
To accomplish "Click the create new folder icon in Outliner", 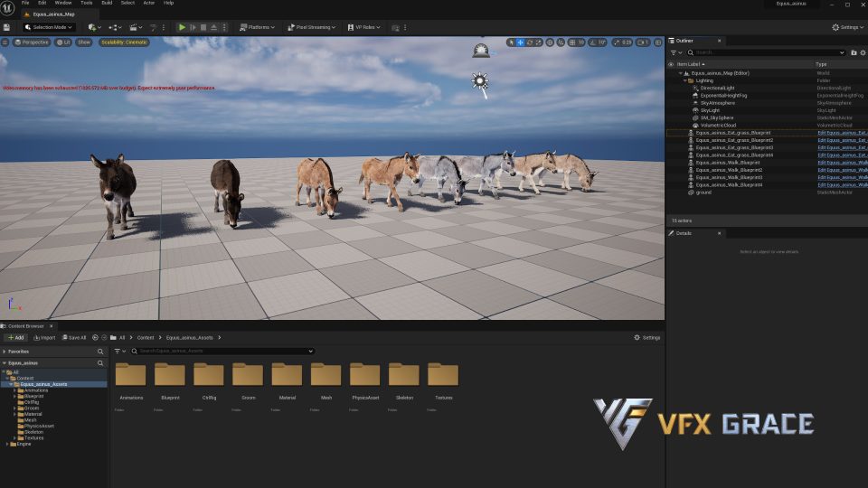I will (853, 52).
